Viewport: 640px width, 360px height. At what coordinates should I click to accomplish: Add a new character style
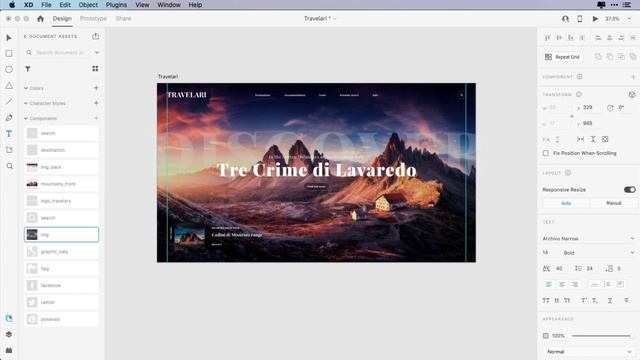(x=96, y=103)
